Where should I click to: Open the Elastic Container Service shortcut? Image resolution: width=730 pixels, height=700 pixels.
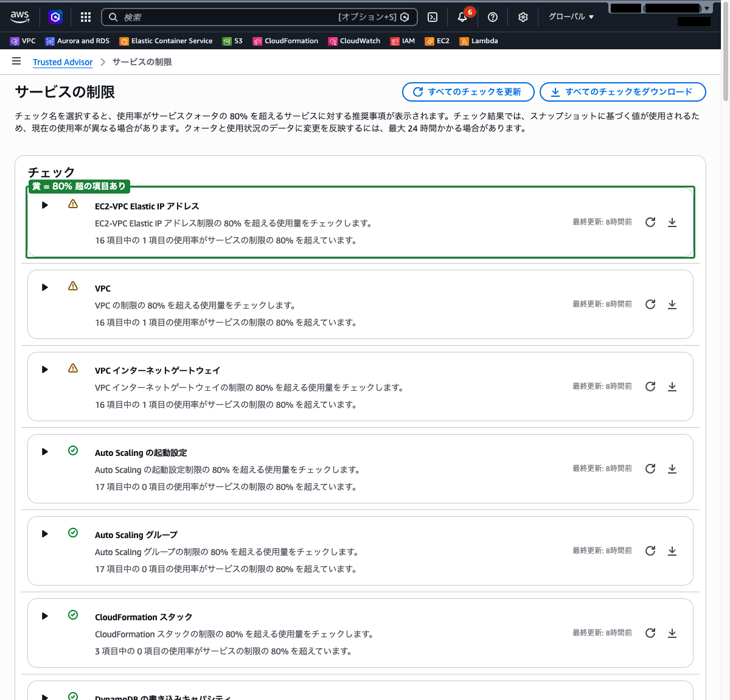tap(166, 41)
